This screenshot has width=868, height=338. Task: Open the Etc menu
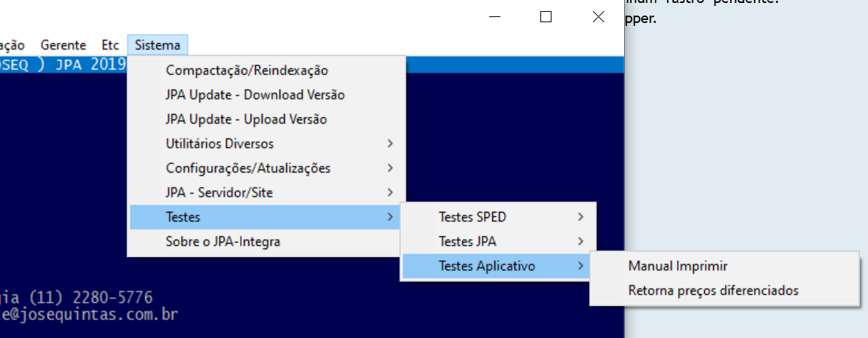(x=110, y=45)
